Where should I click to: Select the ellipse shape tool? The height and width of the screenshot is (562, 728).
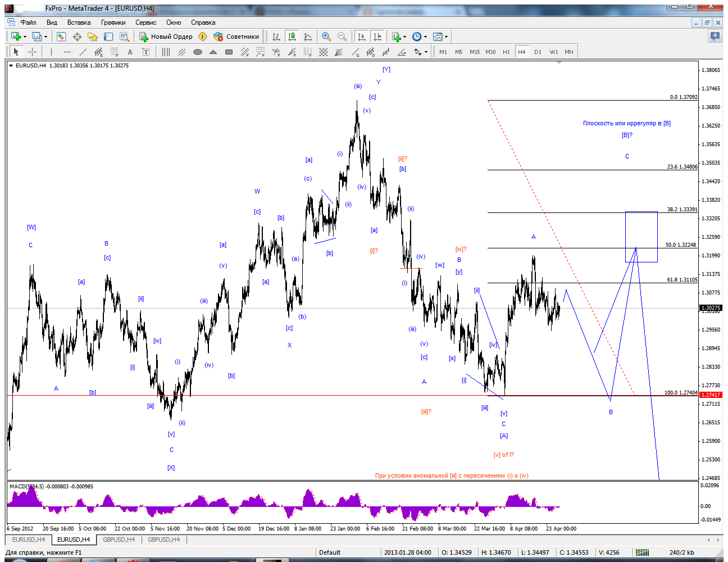pyautogui.click(x=197, y=52)
